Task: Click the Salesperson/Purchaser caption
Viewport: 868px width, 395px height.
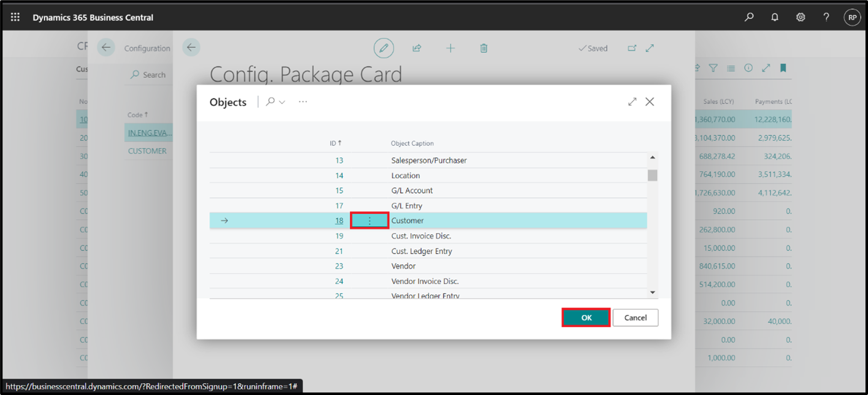Action: click(429, 160)
